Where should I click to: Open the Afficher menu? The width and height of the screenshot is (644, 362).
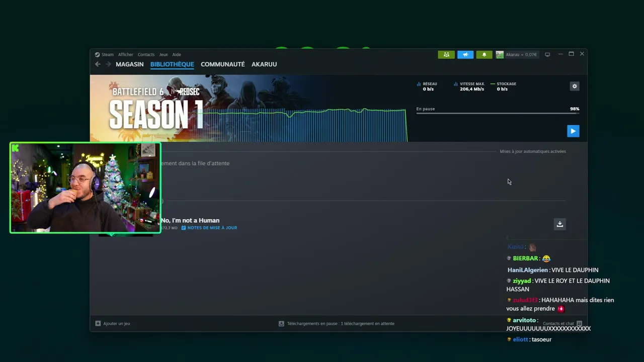click(x=126, y=54)
